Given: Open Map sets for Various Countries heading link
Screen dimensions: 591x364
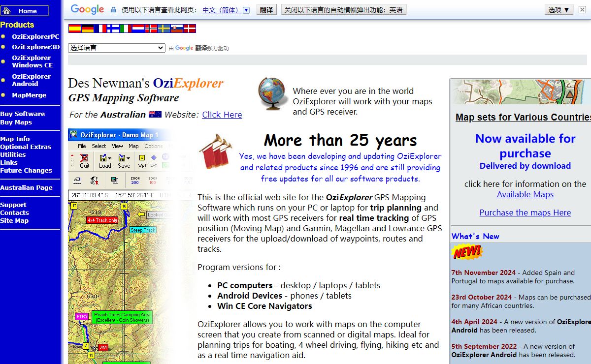Looking at the screenshot, I should point(523,117).
